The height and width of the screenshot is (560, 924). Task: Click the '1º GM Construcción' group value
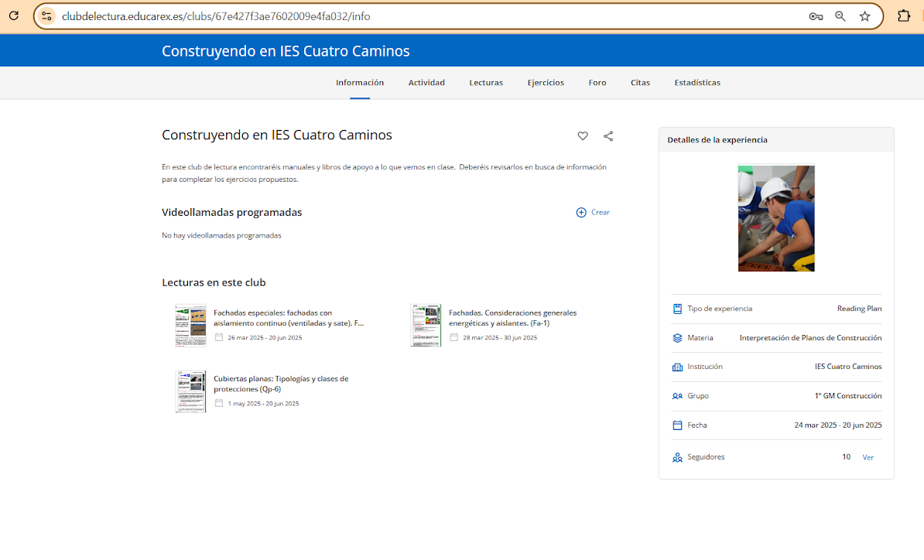(848, 396)
